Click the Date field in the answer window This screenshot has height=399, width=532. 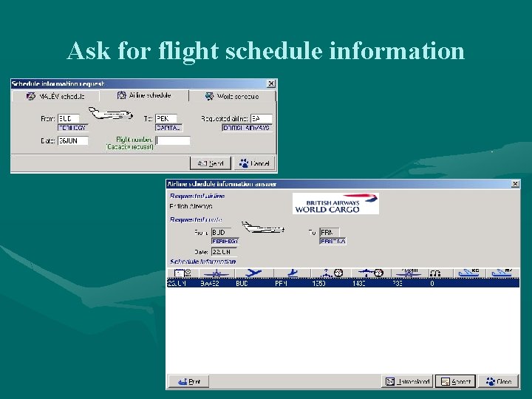(x=224, y=252)
